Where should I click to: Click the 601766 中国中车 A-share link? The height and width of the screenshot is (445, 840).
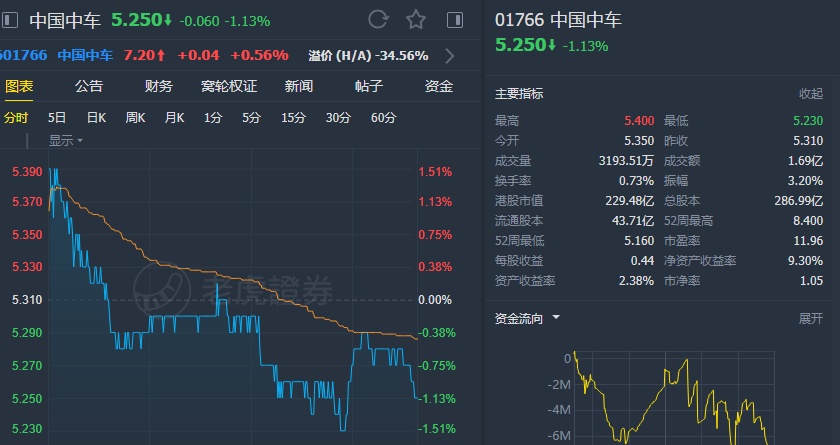click(x=52, y=55)
